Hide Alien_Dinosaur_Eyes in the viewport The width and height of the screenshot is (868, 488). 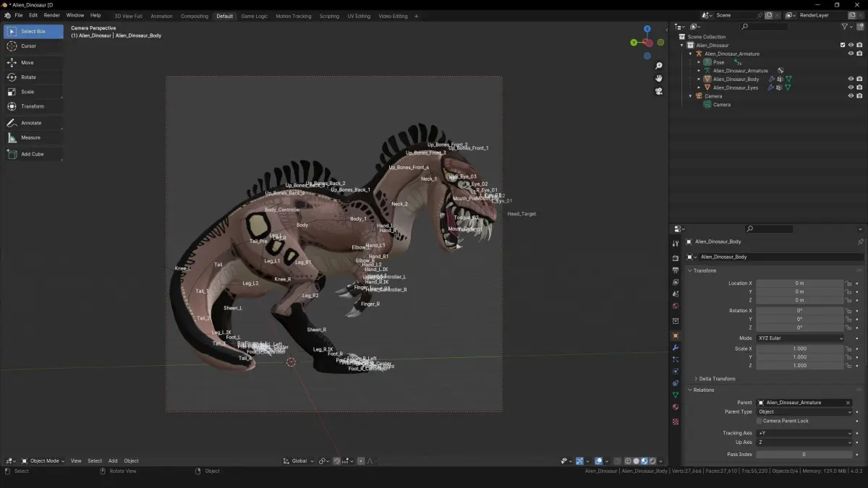pos(851,87)
